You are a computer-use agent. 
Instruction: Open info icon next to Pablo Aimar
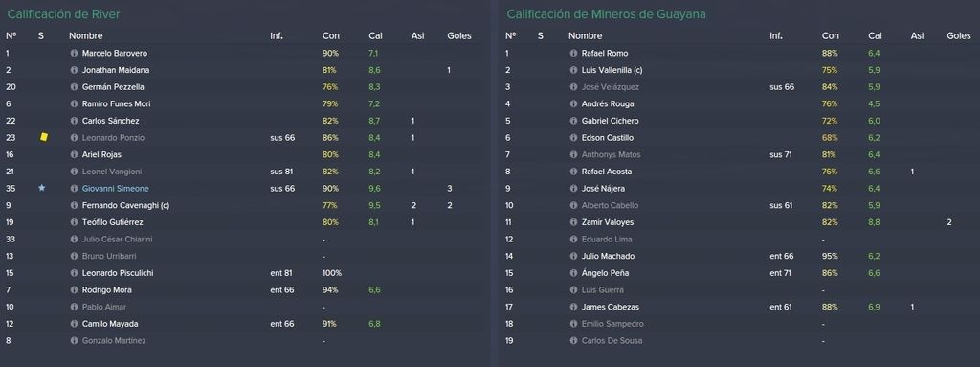coord(74,307)
